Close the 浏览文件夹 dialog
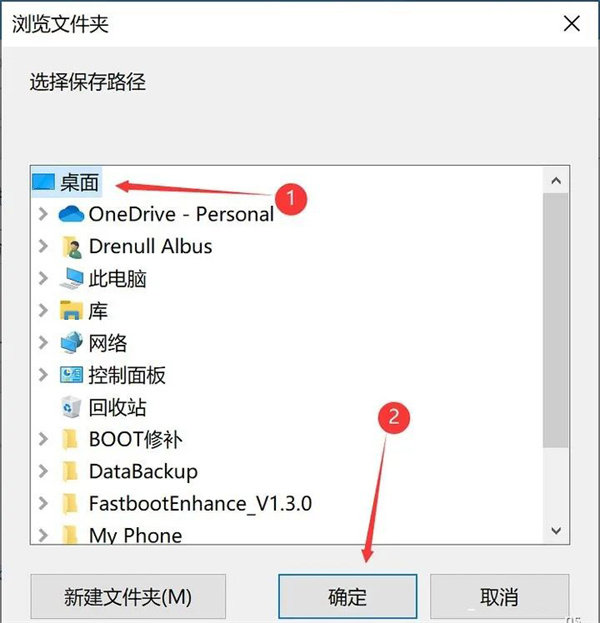The width and height of the screenshot is (600, 623). 570,24
